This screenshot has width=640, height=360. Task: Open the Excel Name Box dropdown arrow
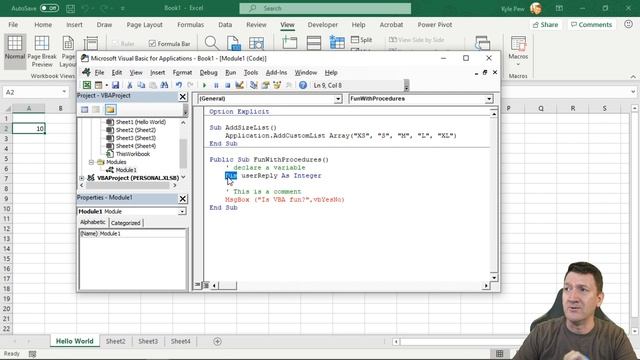pos(64,92)
